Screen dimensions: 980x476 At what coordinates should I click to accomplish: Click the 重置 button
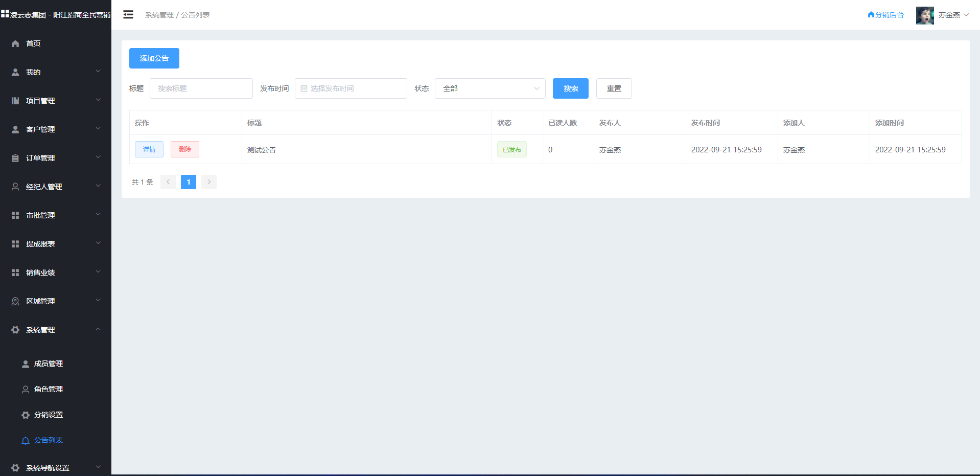[614, 88]
